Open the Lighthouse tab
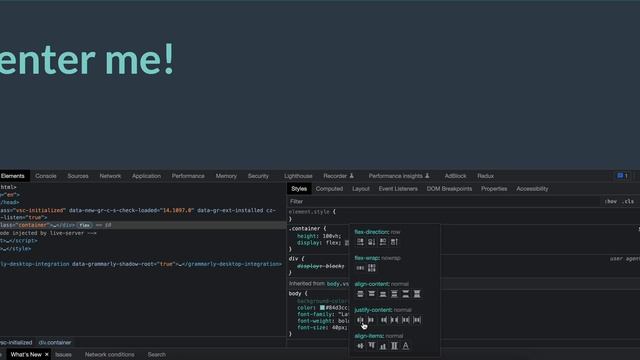640x360 pixels. 298,176
